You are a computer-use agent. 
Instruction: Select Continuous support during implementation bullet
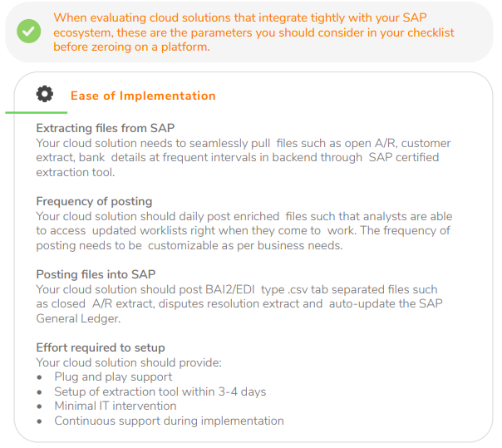pyautogui.click(x=169, y=421)
